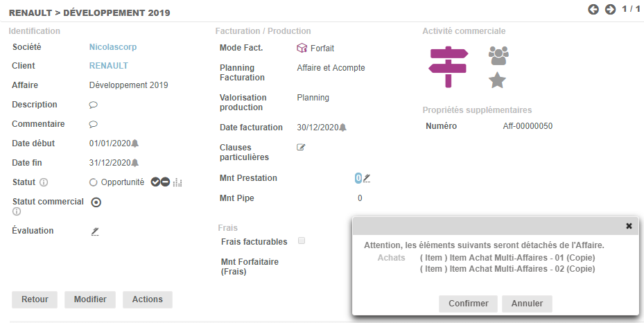Toggle the Frais facturables checkbox
This screenshot has width=644, height=323.
[301, 241]
